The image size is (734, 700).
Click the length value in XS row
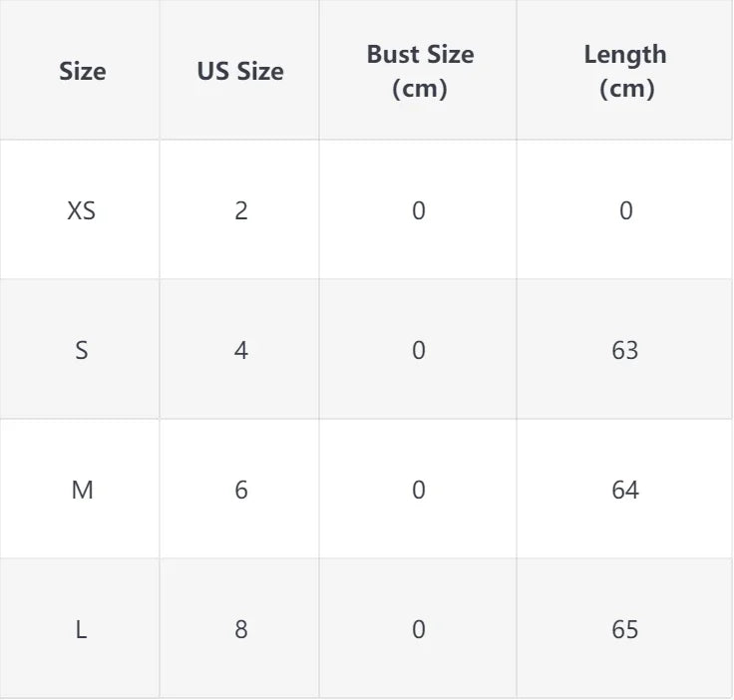[x=625, y=210]
